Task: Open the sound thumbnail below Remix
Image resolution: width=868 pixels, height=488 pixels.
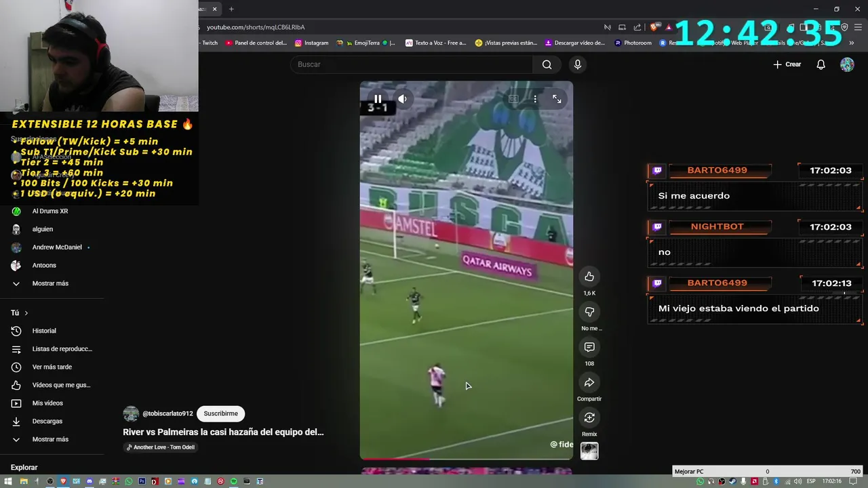Action: click(x=589, y=451)
